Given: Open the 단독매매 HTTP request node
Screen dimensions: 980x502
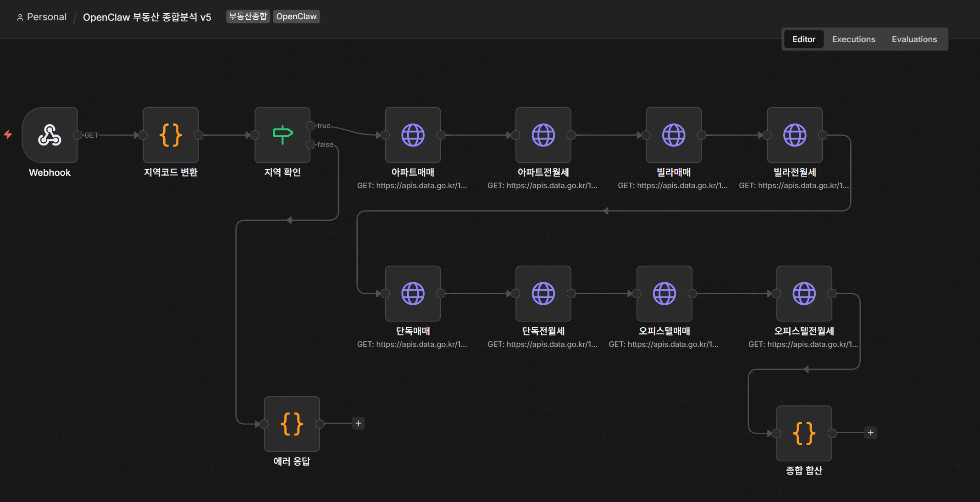Looking at the screenshot, I should 413,294.
